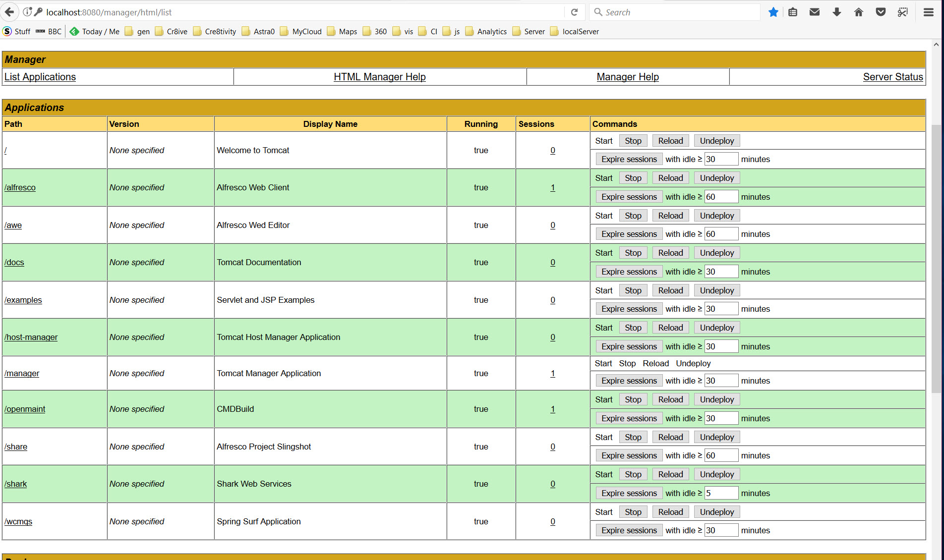Click the browser search box
The height and width of the screenshot is (560, 944).
click(x=679, y=12)
